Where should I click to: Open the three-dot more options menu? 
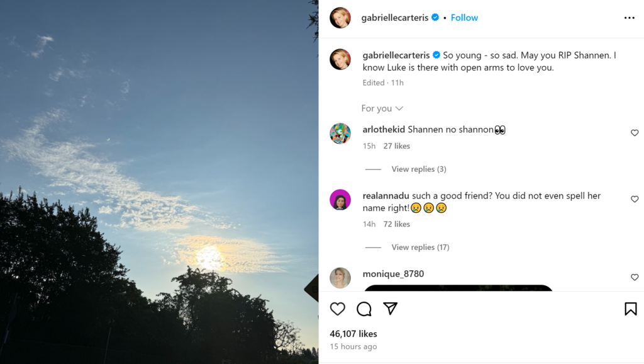pos(629,18)
